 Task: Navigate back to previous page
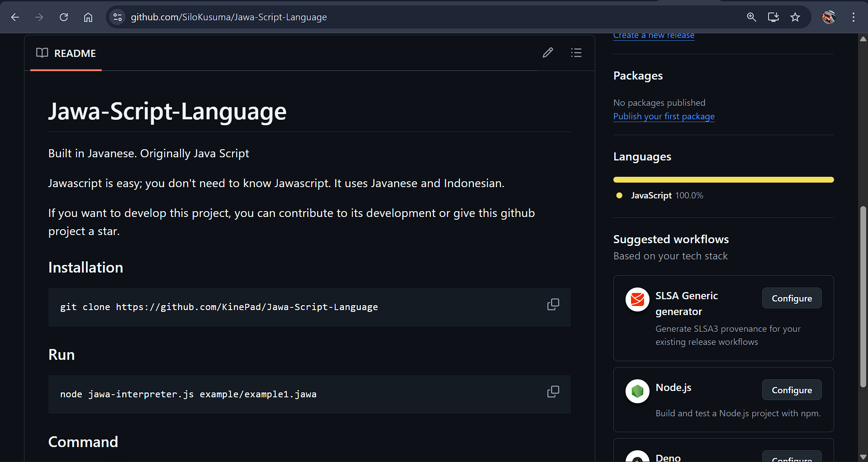(15, 17)
